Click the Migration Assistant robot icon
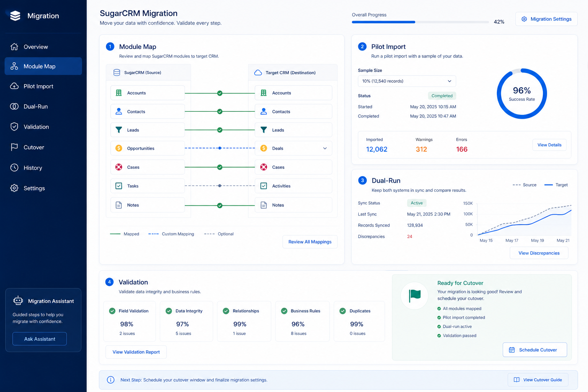The image size is (588, 392). coord(18,301)
